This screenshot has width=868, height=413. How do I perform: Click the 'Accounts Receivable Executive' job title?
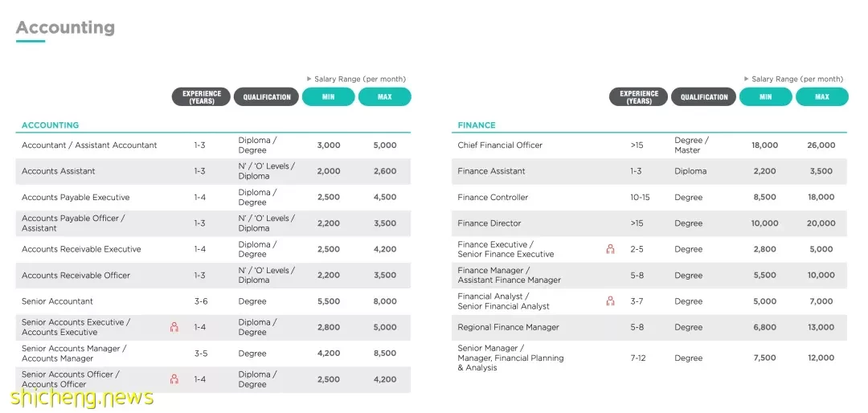point(81,249)
